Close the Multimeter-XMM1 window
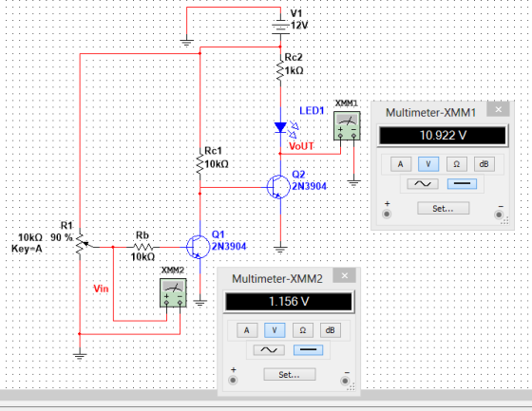Image resolution: width=532 pixels, height=411 pixels. (498, 109)
